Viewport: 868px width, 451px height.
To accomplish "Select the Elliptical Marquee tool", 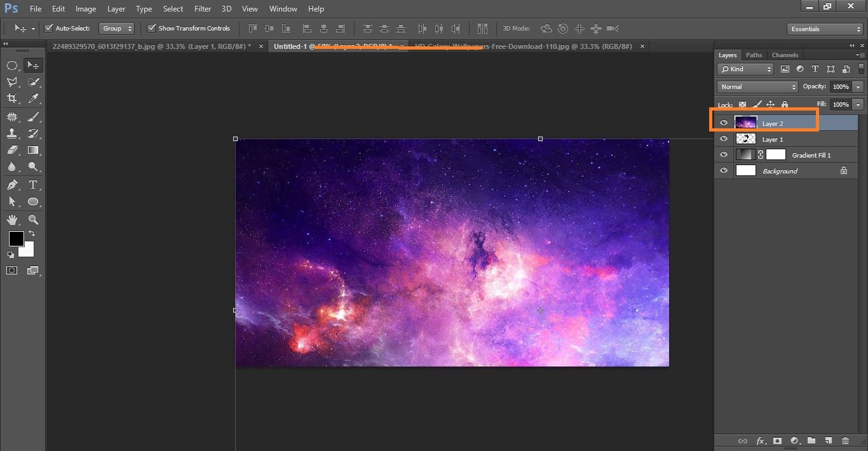I will coord(13,64).
